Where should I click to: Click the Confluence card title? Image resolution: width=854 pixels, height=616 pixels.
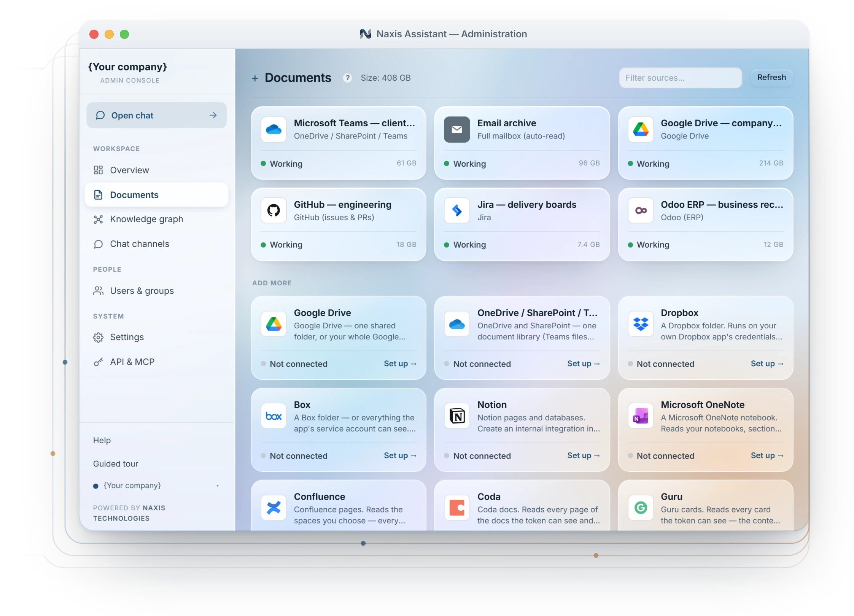319,497
